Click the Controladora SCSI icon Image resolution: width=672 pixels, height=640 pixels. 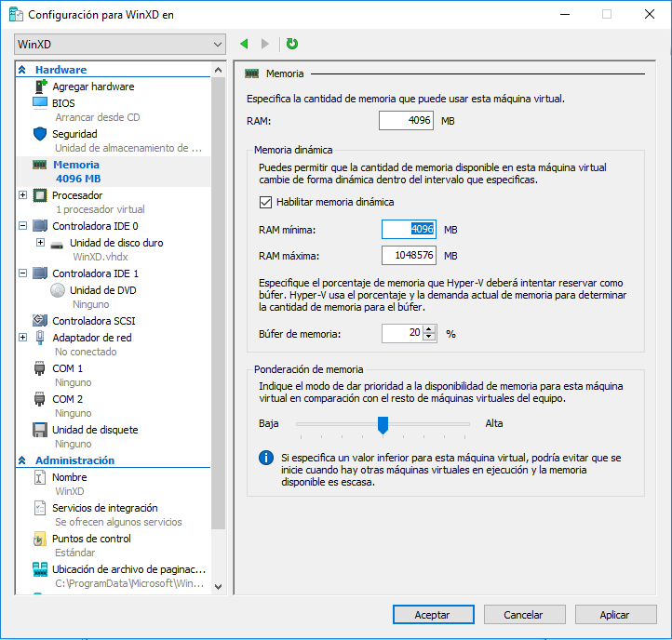40,320
